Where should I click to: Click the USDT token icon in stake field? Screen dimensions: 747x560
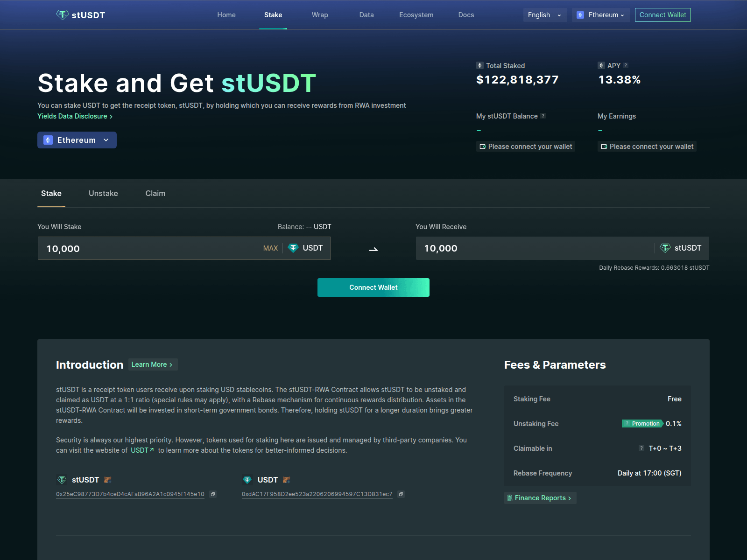pos(293,248)
